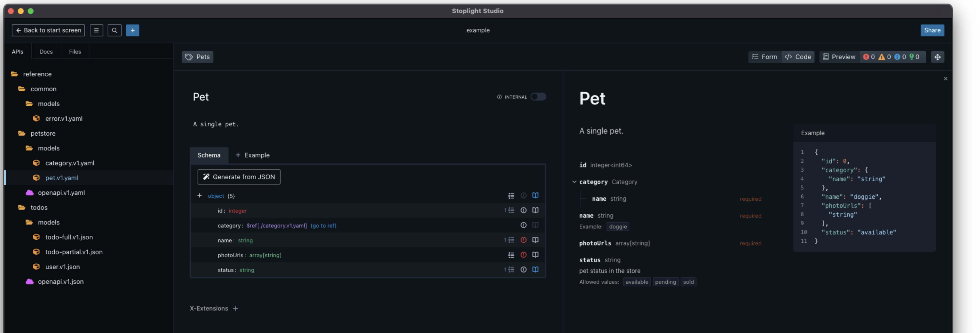Open the Example tab next to Schema
This screenshot has width=980, height=333.
[253, 155]
